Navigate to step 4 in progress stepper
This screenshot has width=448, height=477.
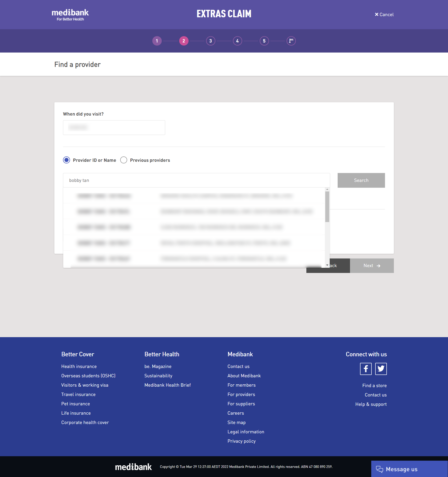pyautogui.click(x=238, y=40)
